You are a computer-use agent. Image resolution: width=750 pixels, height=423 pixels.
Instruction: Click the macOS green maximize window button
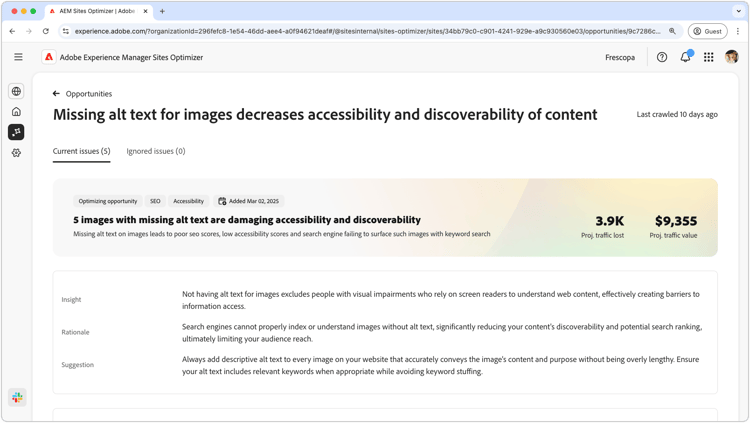tap(33, 11)
